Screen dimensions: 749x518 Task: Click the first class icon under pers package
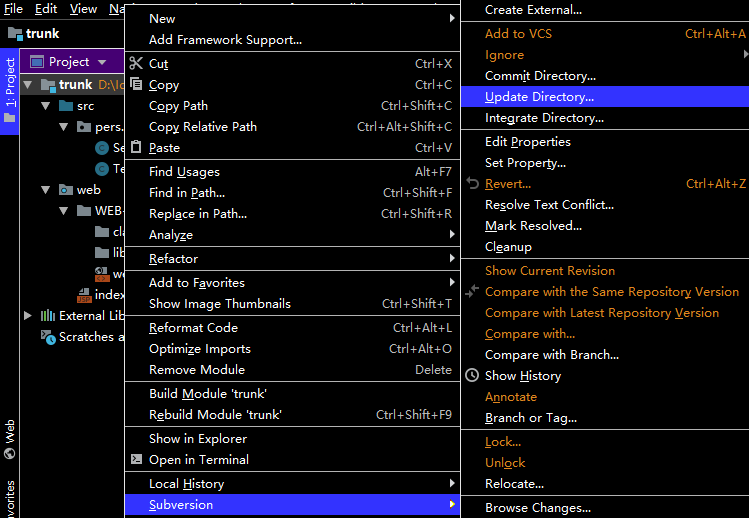point(102,148)
